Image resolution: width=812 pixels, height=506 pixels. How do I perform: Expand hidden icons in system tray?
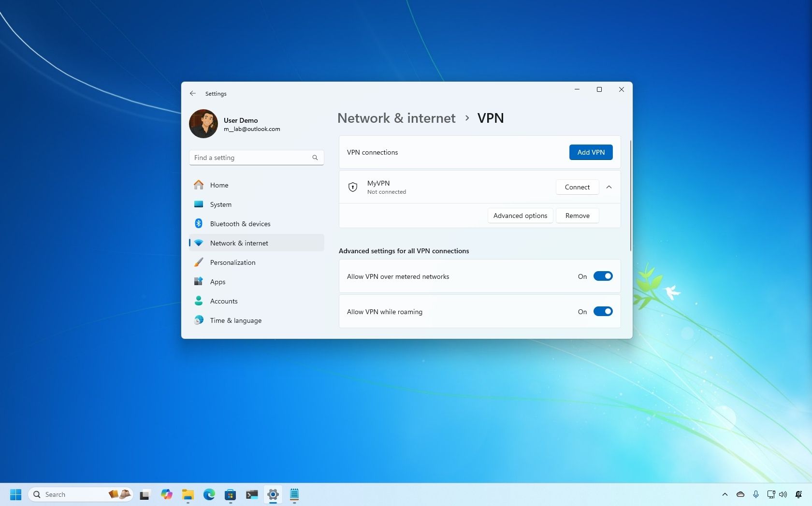click(x=725, y=494)
